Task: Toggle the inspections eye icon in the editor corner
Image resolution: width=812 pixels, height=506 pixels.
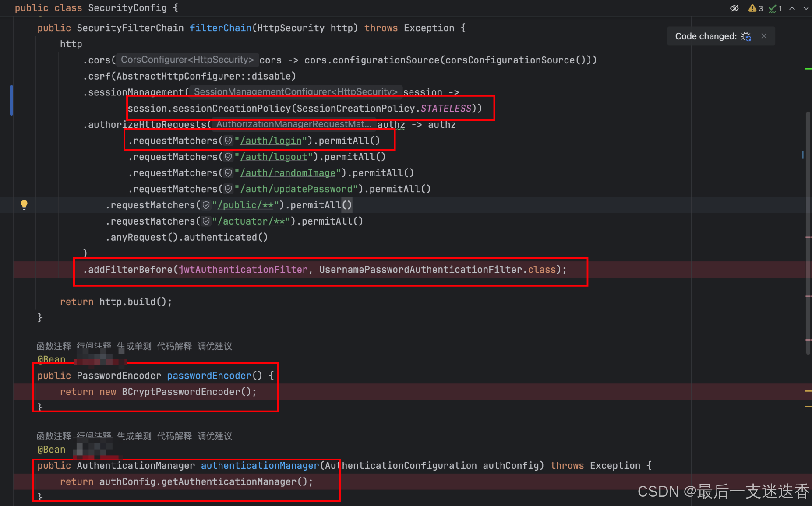Action: (734, 8)
